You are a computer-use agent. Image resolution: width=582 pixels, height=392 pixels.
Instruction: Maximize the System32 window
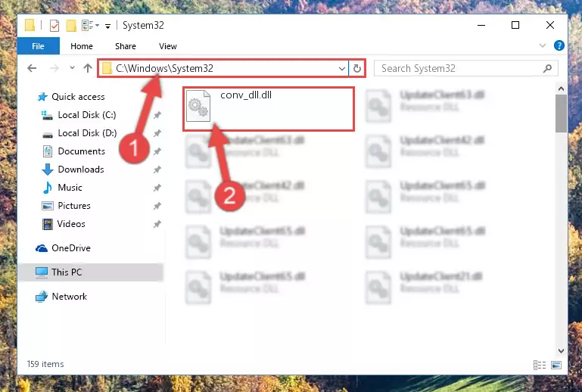pyautogui.click(x=515, y=25)
